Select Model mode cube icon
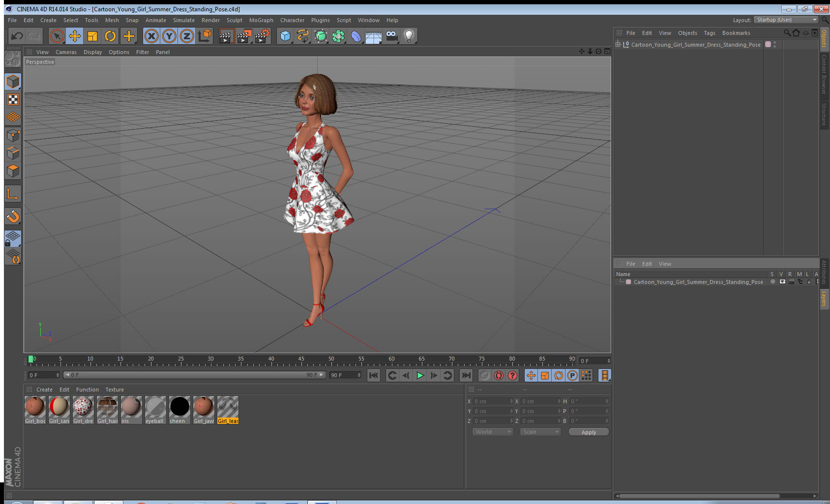 (x=13, y=82)
